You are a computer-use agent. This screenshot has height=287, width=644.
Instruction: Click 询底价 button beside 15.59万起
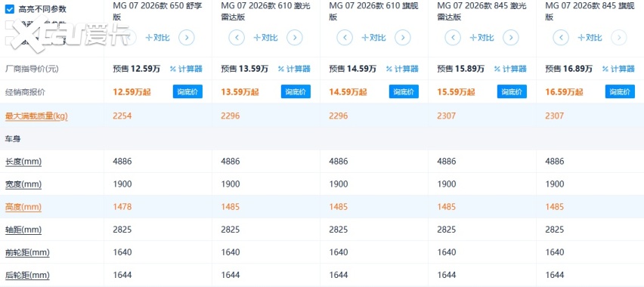point(512,91)
